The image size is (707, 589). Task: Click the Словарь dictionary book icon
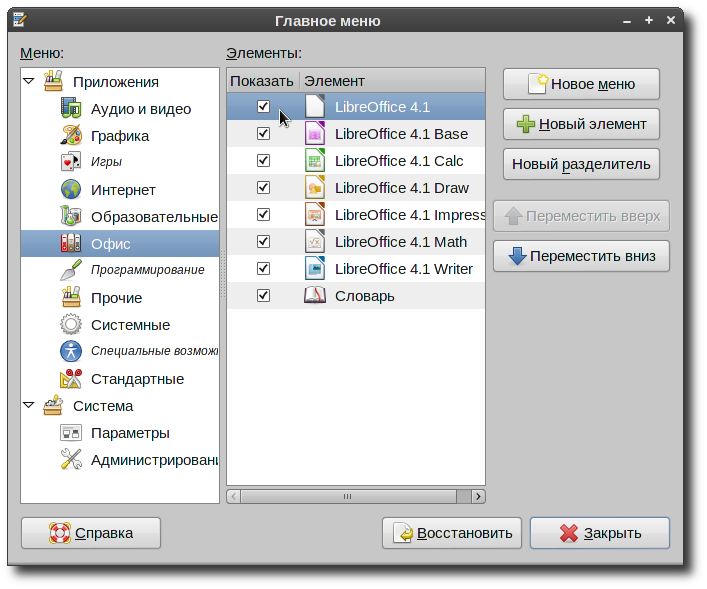(x=315, y=296)
